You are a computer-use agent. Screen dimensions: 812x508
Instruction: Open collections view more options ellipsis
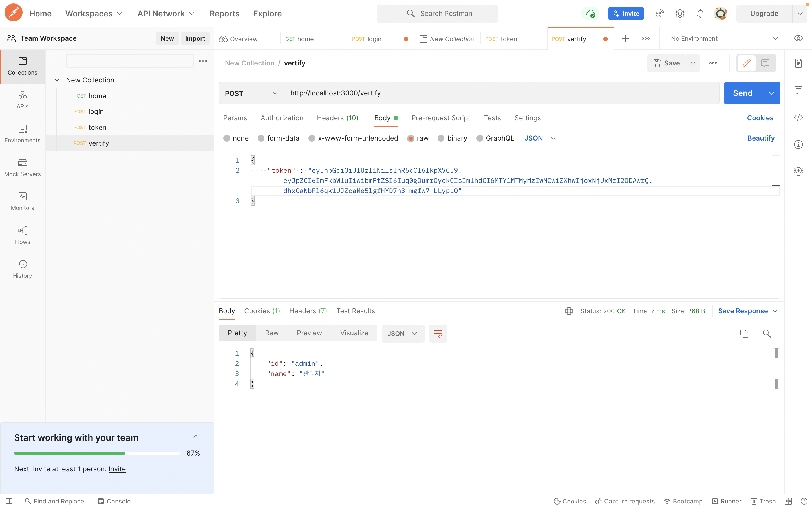[x=203, y=61]
